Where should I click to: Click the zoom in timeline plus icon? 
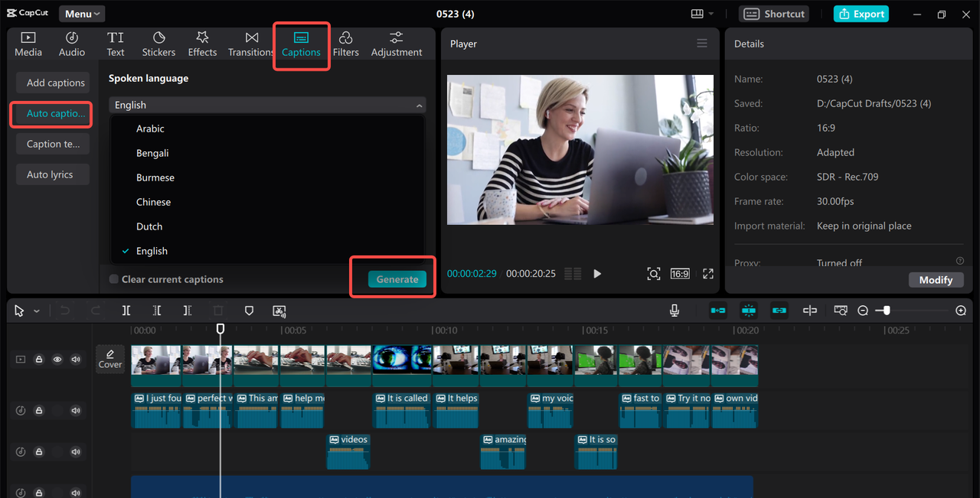[961, 311]
